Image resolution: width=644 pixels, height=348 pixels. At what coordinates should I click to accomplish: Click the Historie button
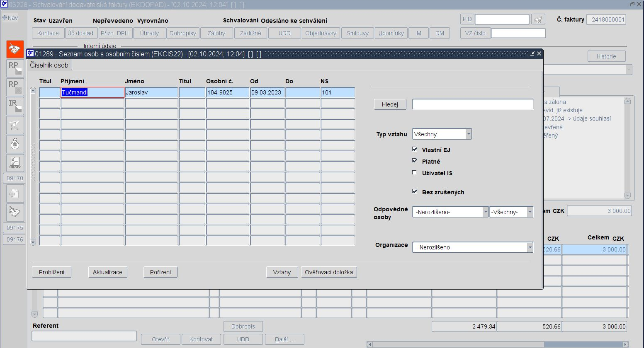coord(606,56)
